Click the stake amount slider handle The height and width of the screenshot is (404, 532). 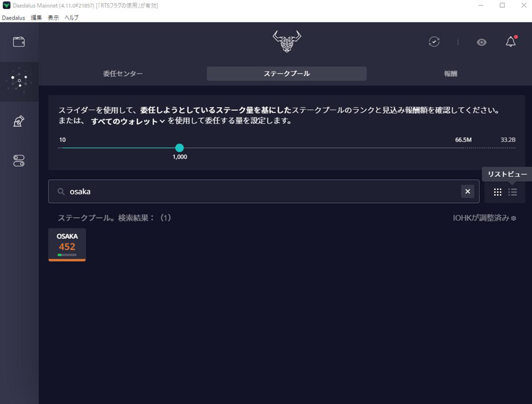coord(179,148)
